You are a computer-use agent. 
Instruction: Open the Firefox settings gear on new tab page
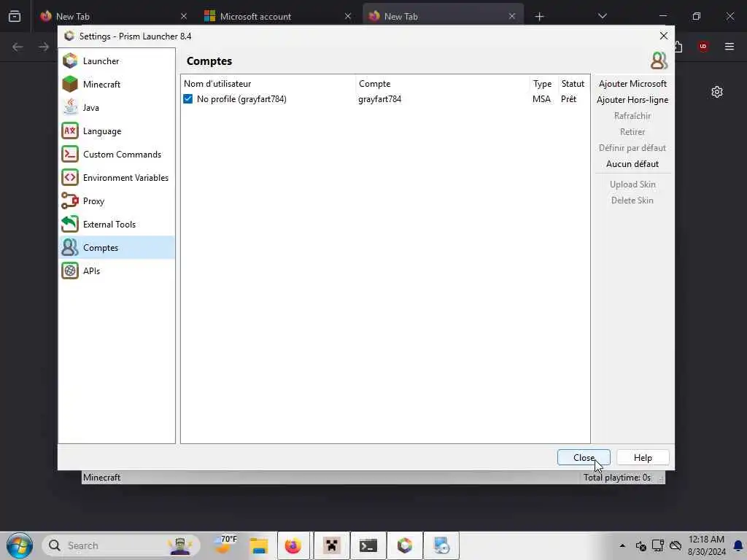[x=717, y=92]
